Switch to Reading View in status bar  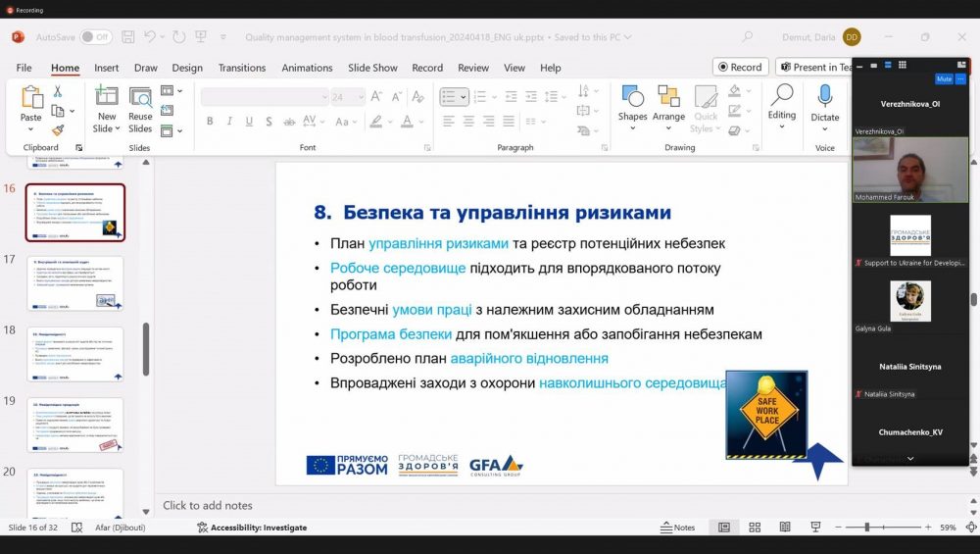785,528
